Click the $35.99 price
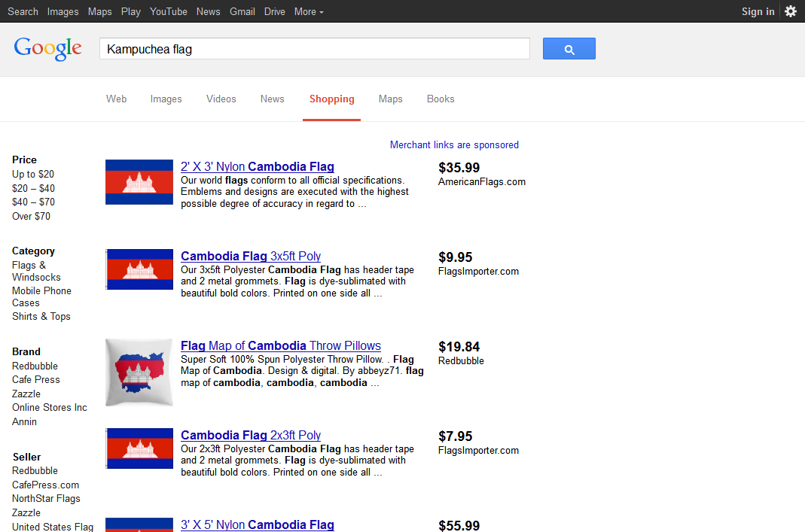This screenshot has height=532, width=805. (459, 168)
